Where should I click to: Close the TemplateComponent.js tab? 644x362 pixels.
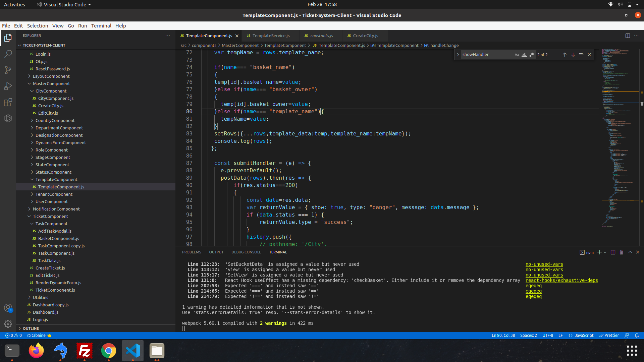(x=237, y=36)
